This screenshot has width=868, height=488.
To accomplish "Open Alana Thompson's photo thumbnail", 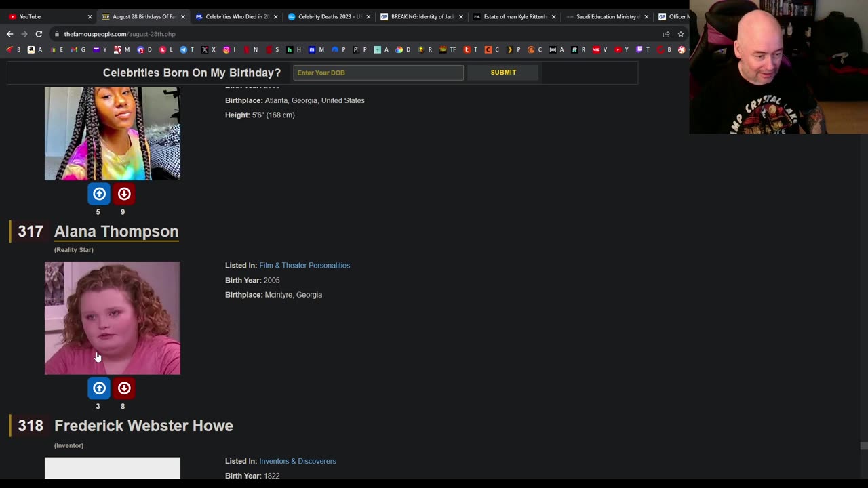I will [113, 318].
